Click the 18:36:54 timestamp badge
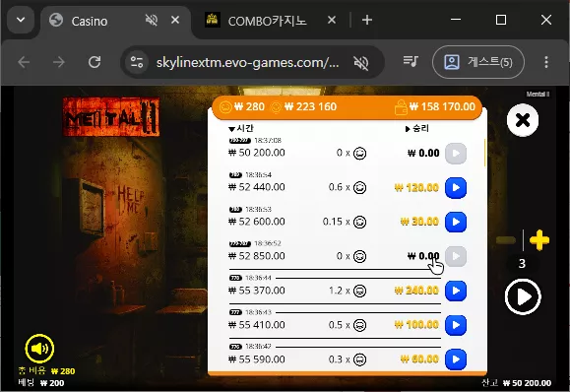 (250, 175)
